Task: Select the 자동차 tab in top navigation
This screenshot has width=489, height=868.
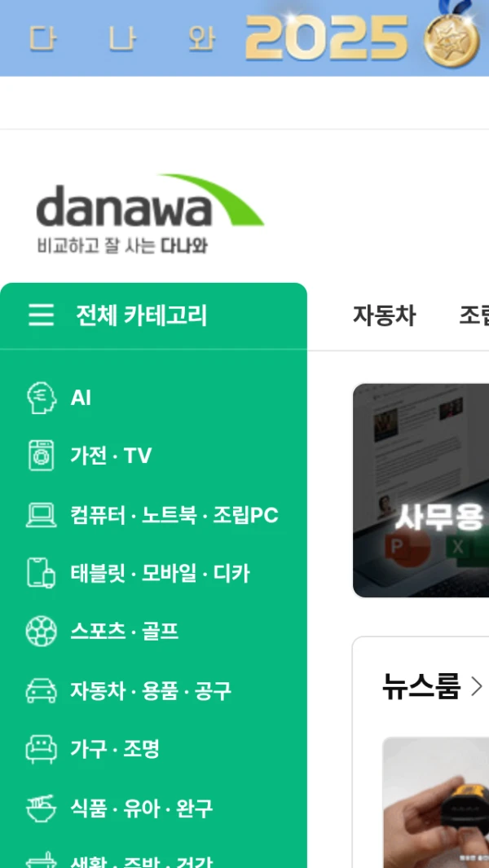Action: click(385, 315)
